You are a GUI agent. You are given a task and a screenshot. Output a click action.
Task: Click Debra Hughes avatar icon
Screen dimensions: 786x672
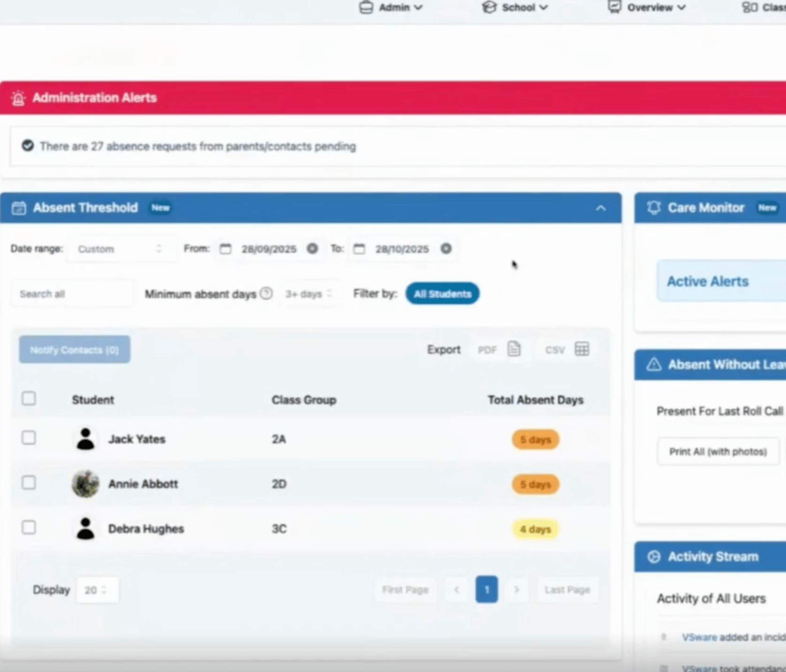pyautogui.click(x=85, y=529)
